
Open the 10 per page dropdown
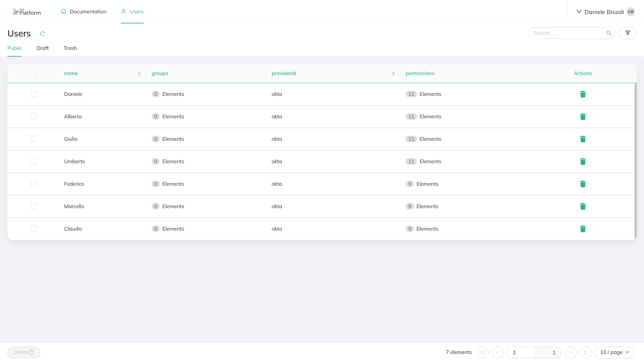point(614,352)
